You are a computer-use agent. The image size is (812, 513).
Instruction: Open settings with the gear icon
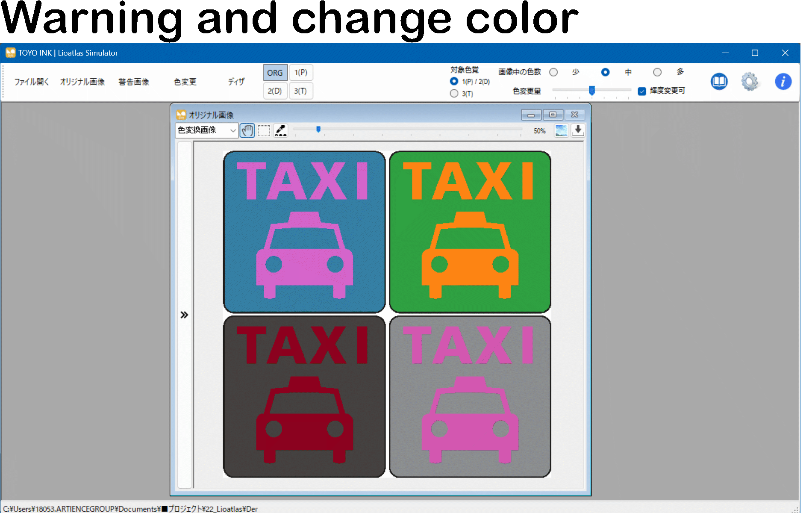750,81
